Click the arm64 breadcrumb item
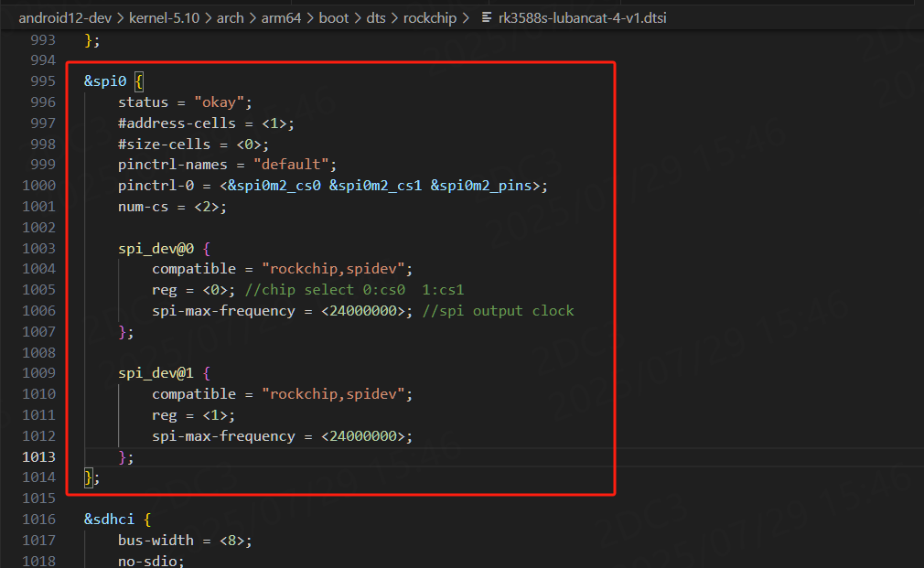 [281, 18]
